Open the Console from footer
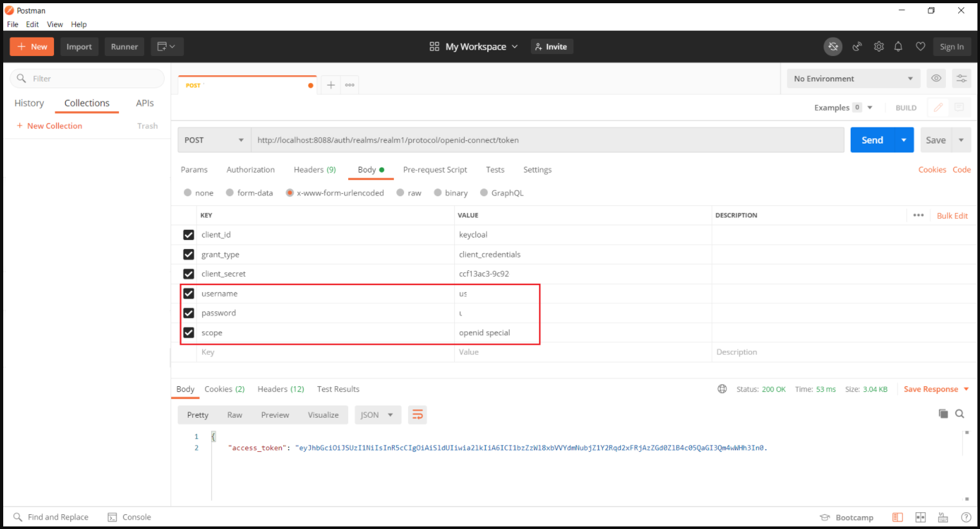Screen dimensions: 980x529 tap(129, 517)
